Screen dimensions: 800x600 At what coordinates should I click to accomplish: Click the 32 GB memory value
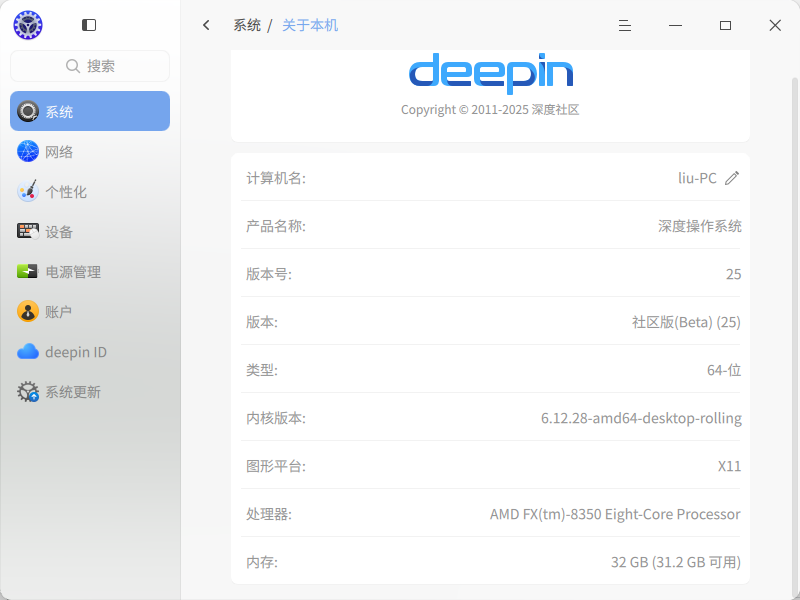click(676, 562)
